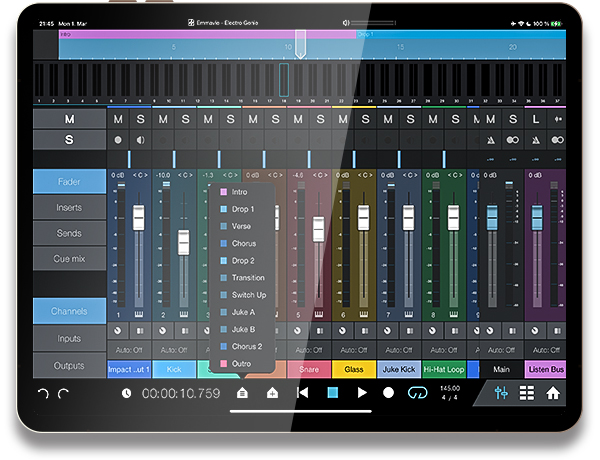Open the marker list icon
The width and height of the screenshot is (600, 460).
[x=242, y=392]
